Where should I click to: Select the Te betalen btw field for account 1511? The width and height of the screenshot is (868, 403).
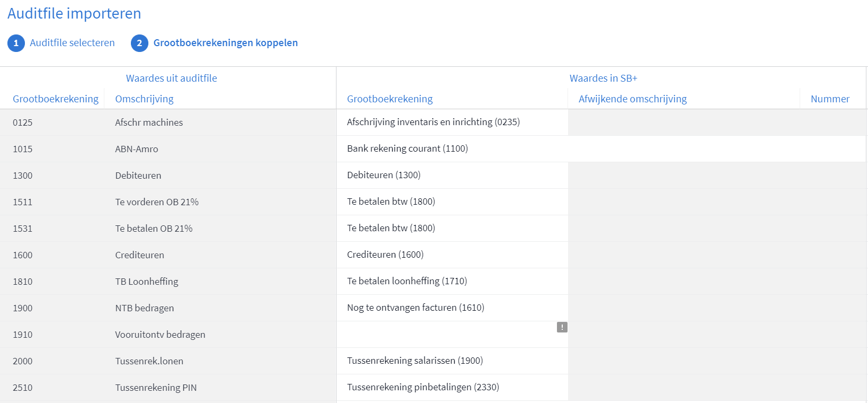pos(452,202)
